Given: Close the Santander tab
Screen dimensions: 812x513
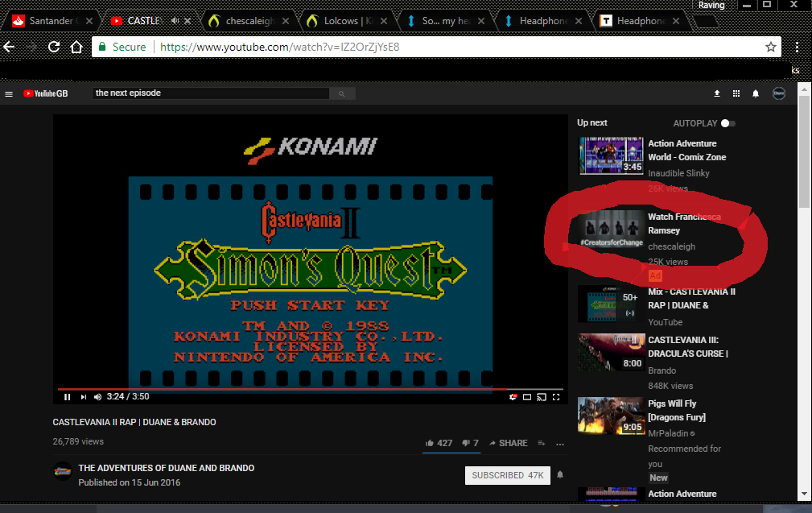Looking at the screenshot, I should pyautogui.click(x=89, y=21).
